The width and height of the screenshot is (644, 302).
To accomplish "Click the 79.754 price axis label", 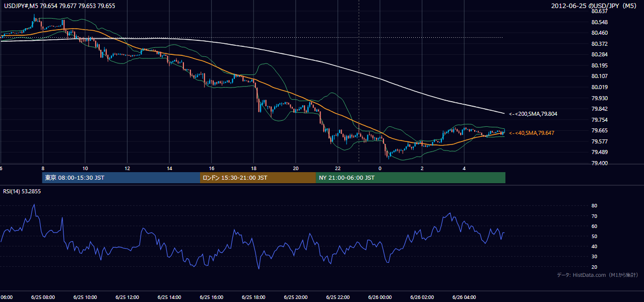I will 599,120.
